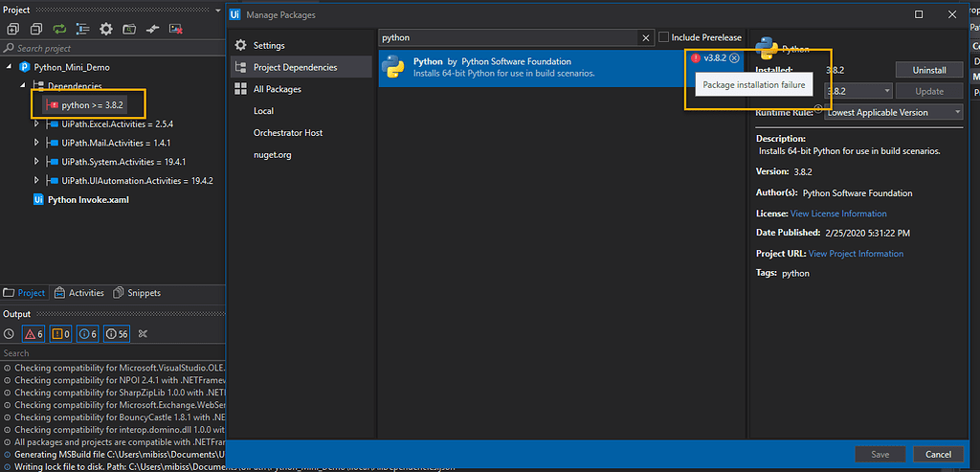Click the circled X remove icon beside v3.8.2
980x472 pixels.
pyautogui.click(x=734, y=58)
